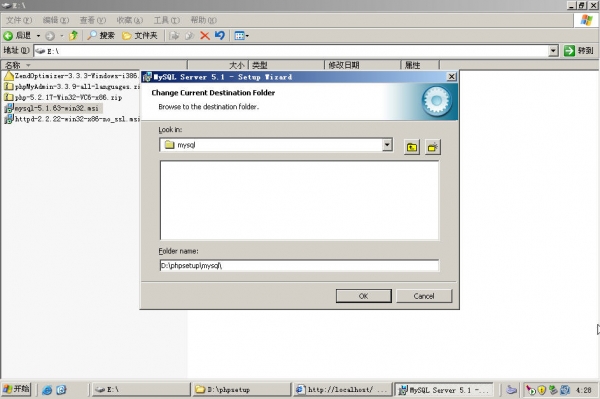This screenshot has height=399, width=600.
Task: Click the second Quick Launch icon
Action: tap(61, 390)
